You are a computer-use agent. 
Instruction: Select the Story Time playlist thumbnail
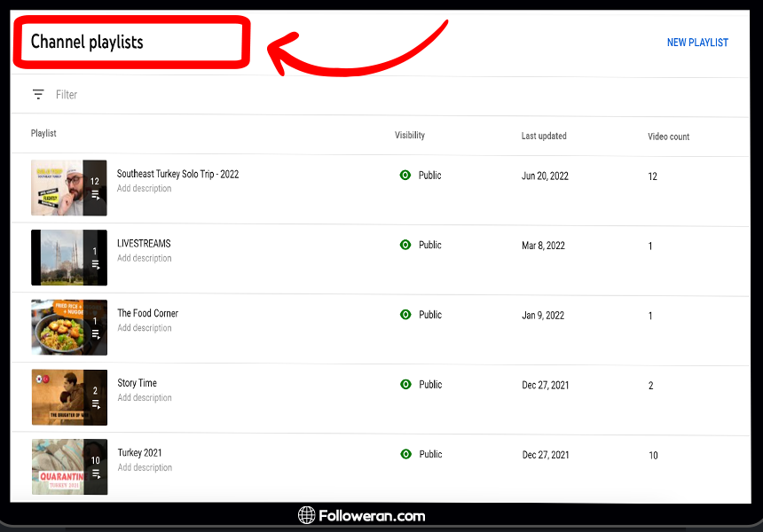tap(69, 397)
